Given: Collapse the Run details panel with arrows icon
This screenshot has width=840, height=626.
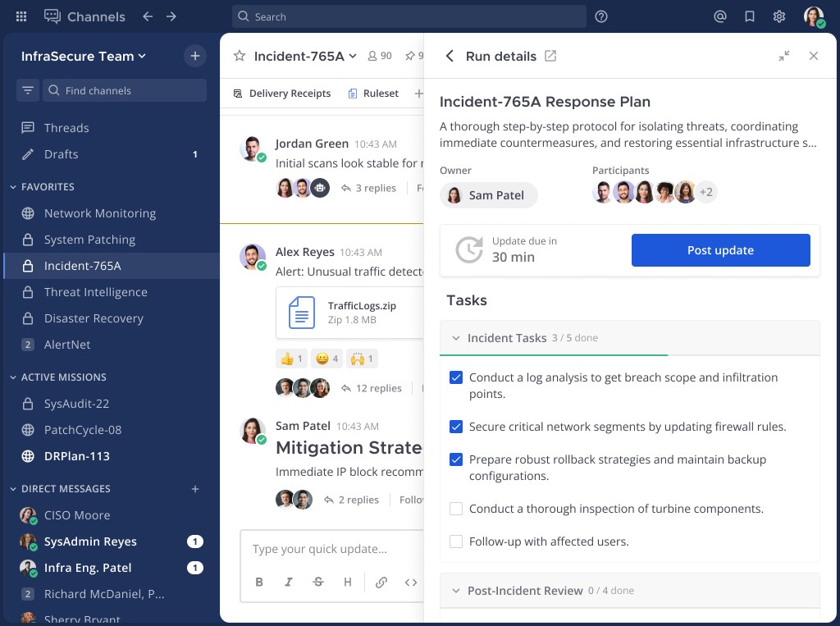Looking at the screenshot, I should 784,56.
